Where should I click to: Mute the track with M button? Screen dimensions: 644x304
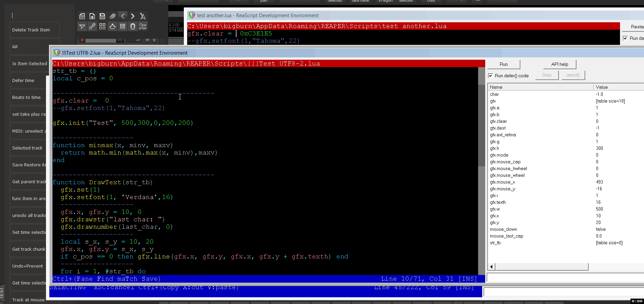point(147,40)
